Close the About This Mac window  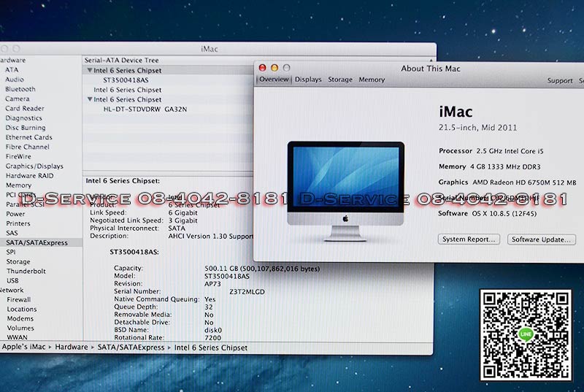[x=263, y=68]
